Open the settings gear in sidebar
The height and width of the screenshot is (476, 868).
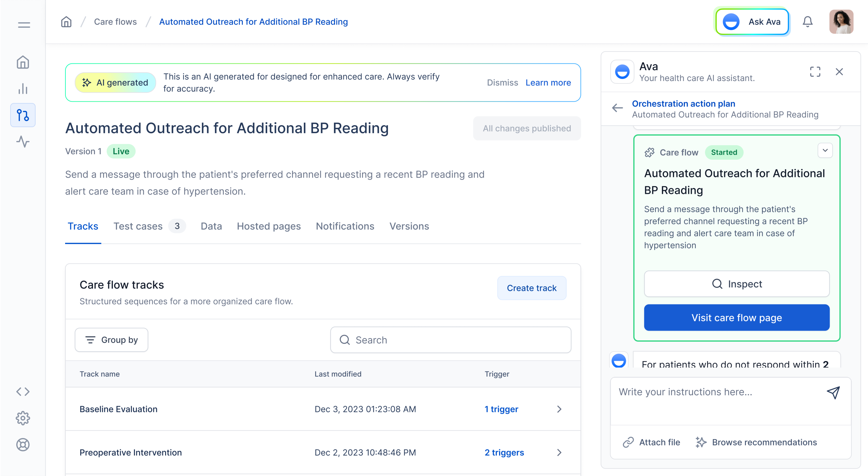point(23,418)
